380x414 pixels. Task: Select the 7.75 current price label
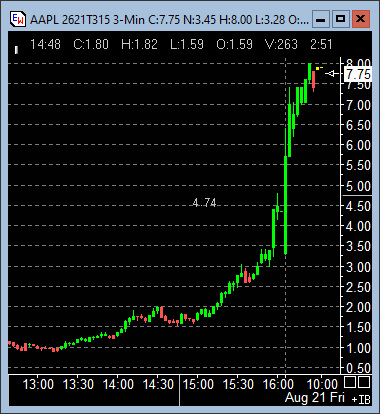pos(358,74)
